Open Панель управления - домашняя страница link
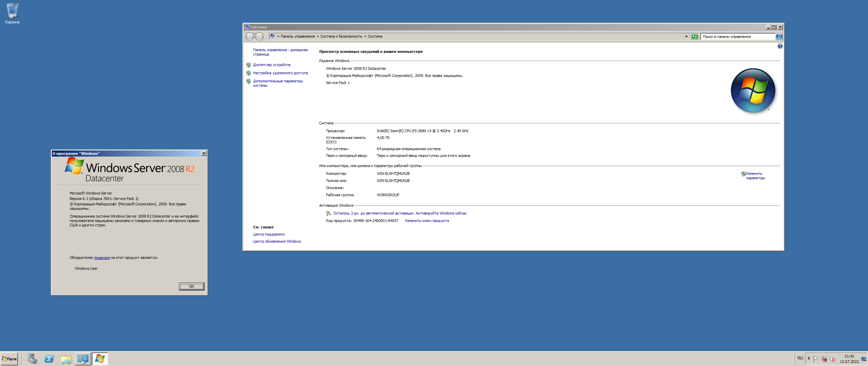 pyautogui.click(x=280, y=52)
